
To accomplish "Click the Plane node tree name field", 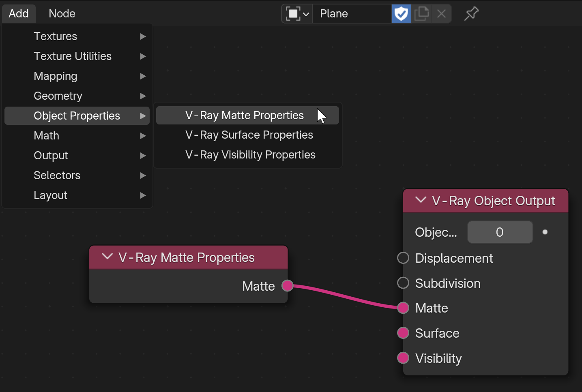I will click(x=352, y=14).
